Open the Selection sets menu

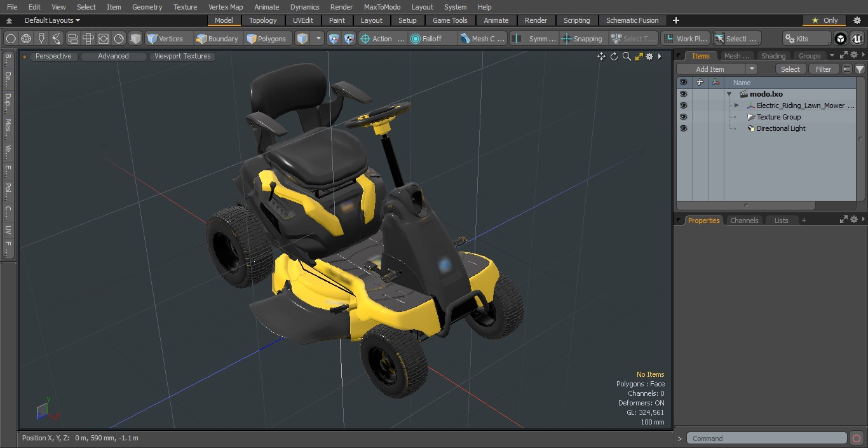pyautogui.click(x=736, y=39)
